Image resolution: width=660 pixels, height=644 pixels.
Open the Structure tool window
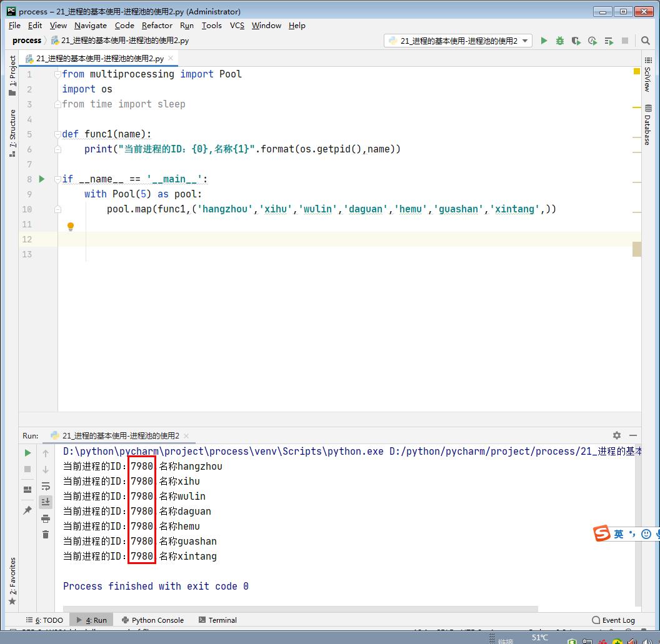(12, 133)
